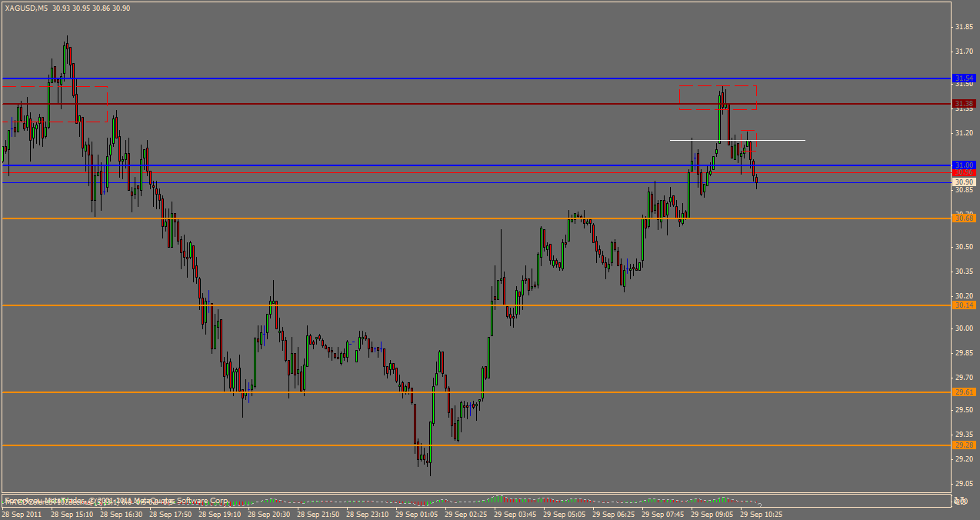Click the 29.70 price scale value
The image size is (980, 520).
(x=964, y=378)
